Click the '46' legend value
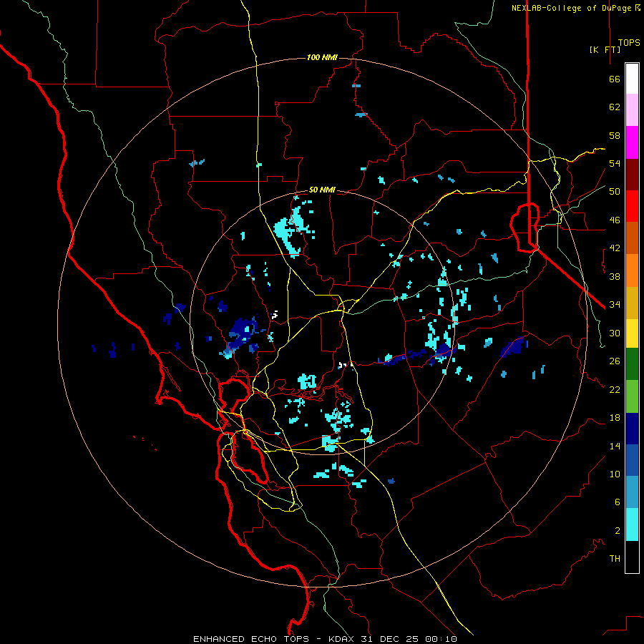 coord(615,220)
